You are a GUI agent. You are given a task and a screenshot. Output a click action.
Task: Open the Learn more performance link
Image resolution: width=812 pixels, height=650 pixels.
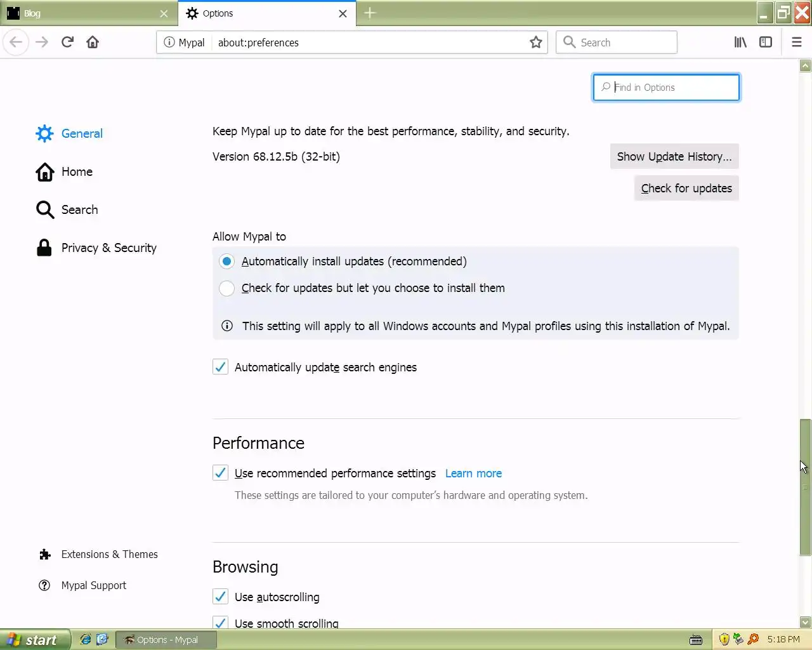tap(473, 474)
